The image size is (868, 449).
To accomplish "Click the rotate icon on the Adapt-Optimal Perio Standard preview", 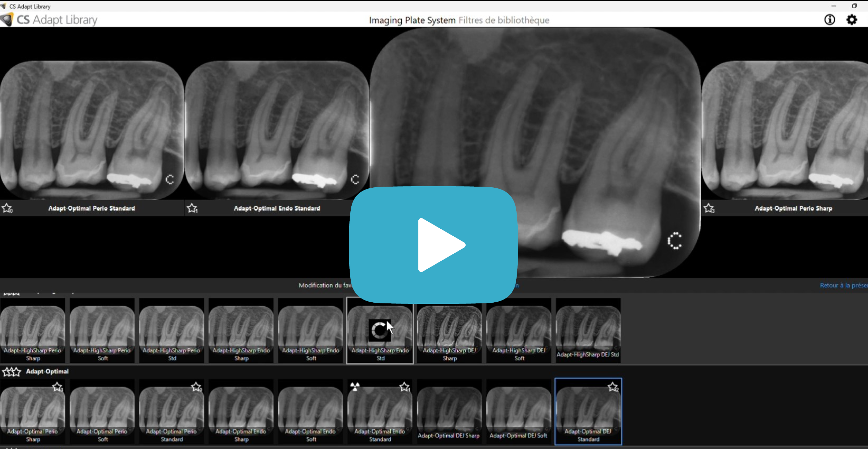I will click(x=170, y=179).
